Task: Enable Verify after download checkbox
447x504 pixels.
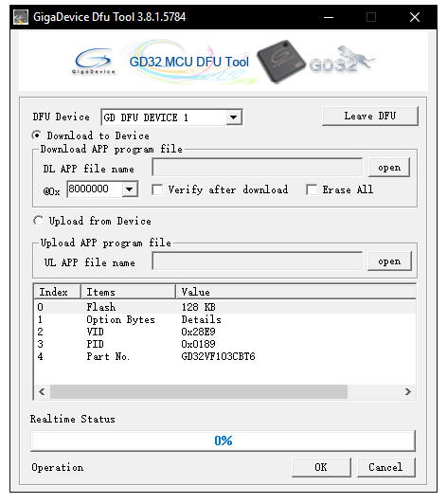Action: (157, 189)
